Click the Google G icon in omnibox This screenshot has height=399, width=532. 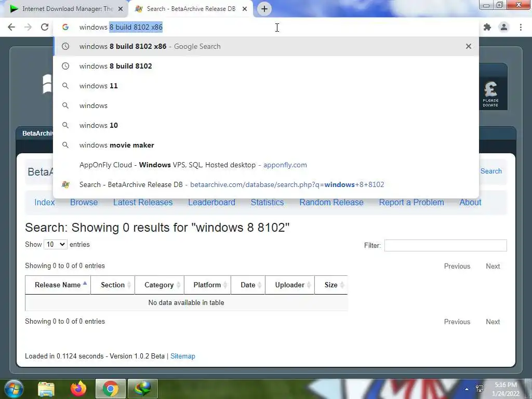65,27
